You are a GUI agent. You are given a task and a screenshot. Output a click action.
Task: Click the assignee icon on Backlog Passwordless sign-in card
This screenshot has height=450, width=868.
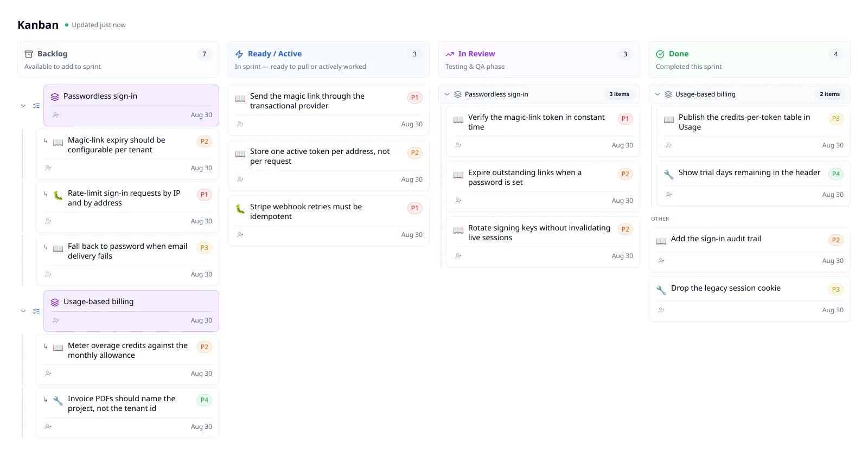tap(56, 115)
